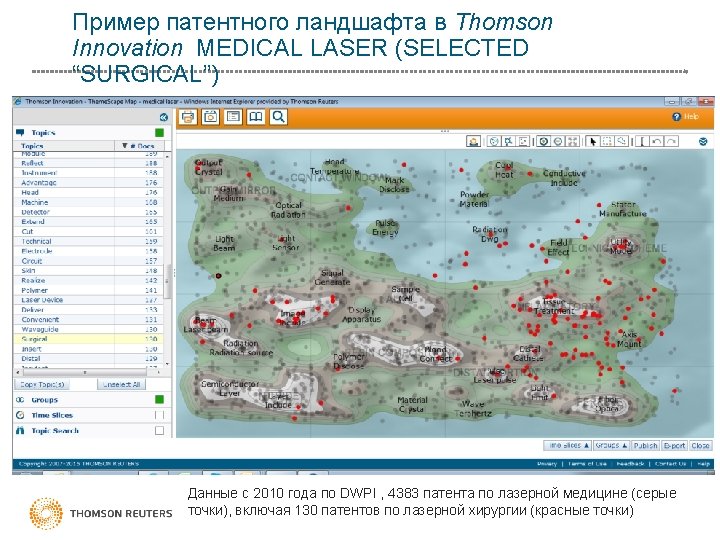This screenshot has width=720, height=540.
Task: Select the Laser Device topic row
Action: 89,300
